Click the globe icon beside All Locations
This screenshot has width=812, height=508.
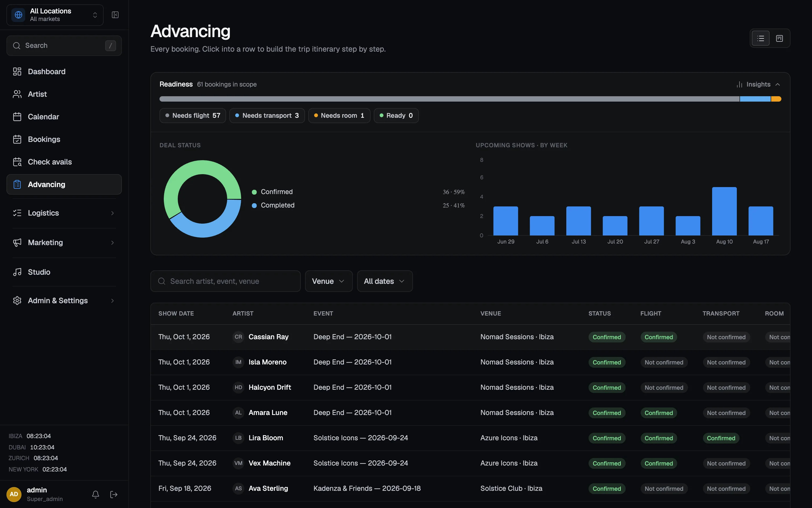coord(19,15)
